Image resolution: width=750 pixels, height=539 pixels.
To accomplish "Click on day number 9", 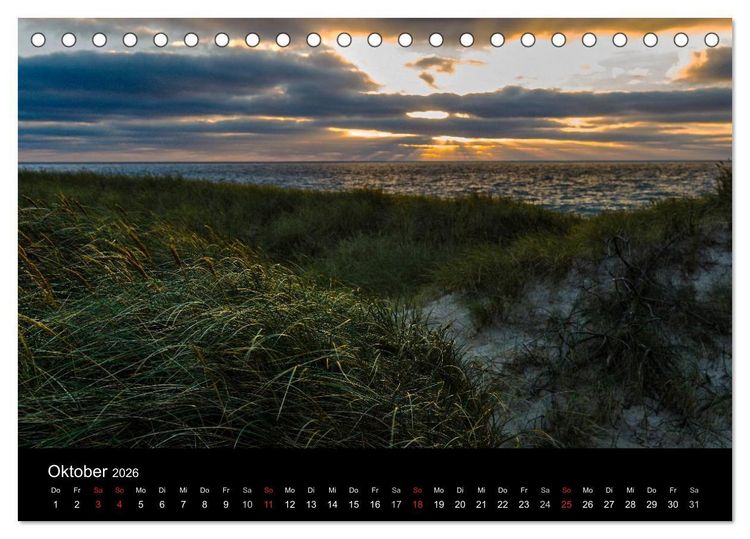I will coord(226,505).
